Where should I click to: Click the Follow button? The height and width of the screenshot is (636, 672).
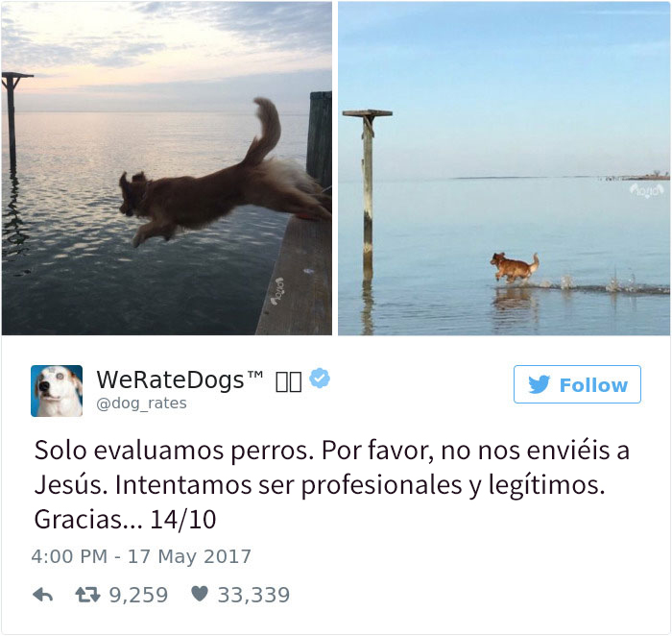pyautogui.click(x=577, y=384)
